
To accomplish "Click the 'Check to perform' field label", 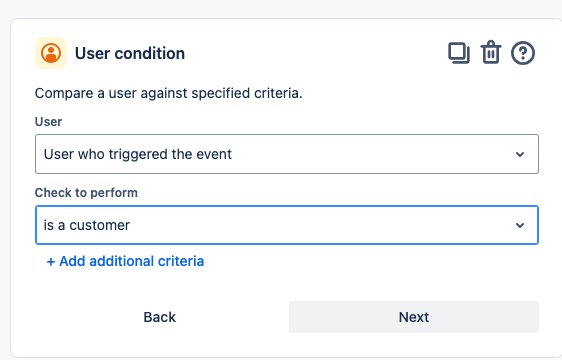I will click(x=86, y=193).
